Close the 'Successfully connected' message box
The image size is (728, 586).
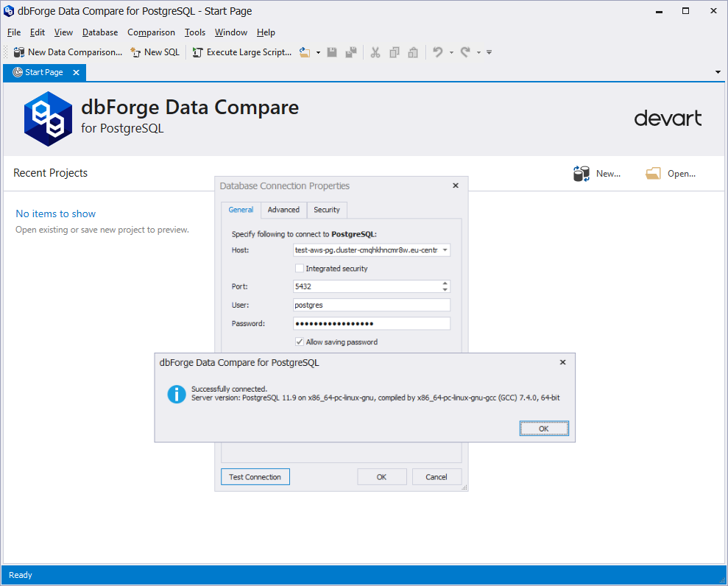tap(562, 362)
